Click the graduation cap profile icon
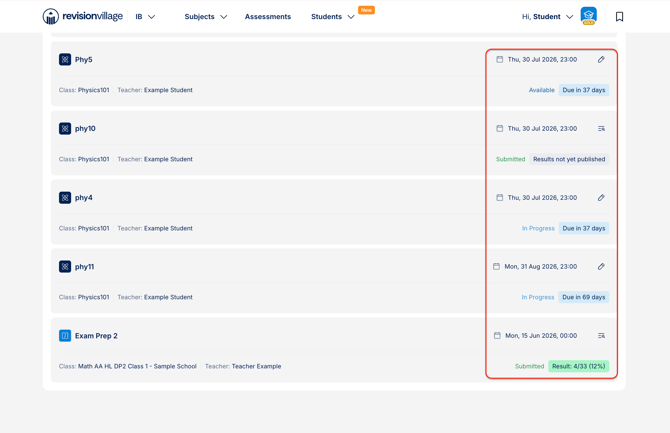 (x=588, y=16)
